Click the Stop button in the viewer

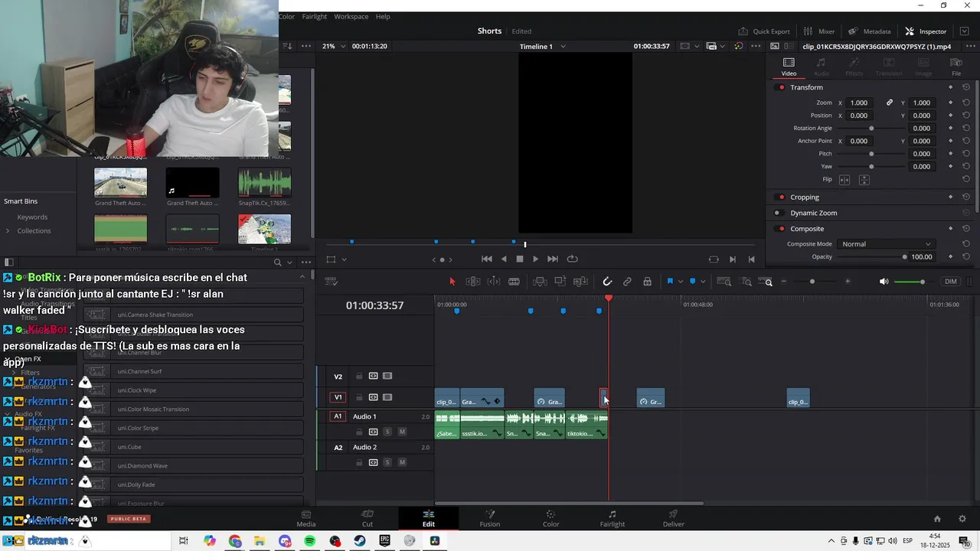click(x=520, y=259)
